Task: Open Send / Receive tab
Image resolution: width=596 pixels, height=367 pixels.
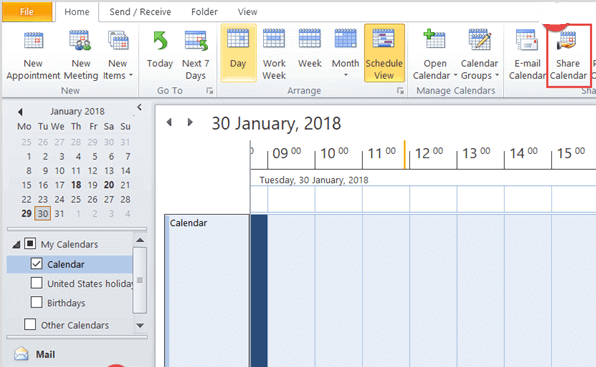Action: [140, 12]
